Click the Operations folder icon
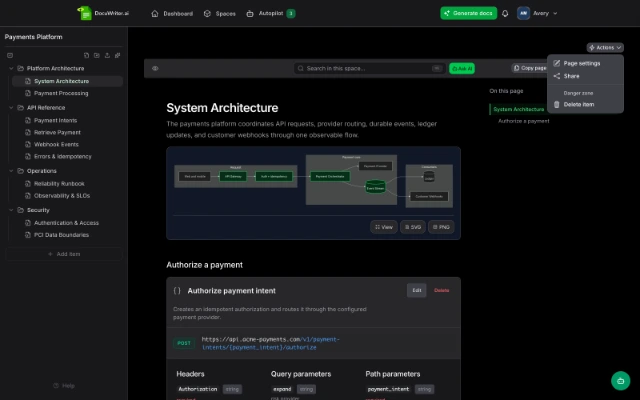 click(x=20, y=171)
